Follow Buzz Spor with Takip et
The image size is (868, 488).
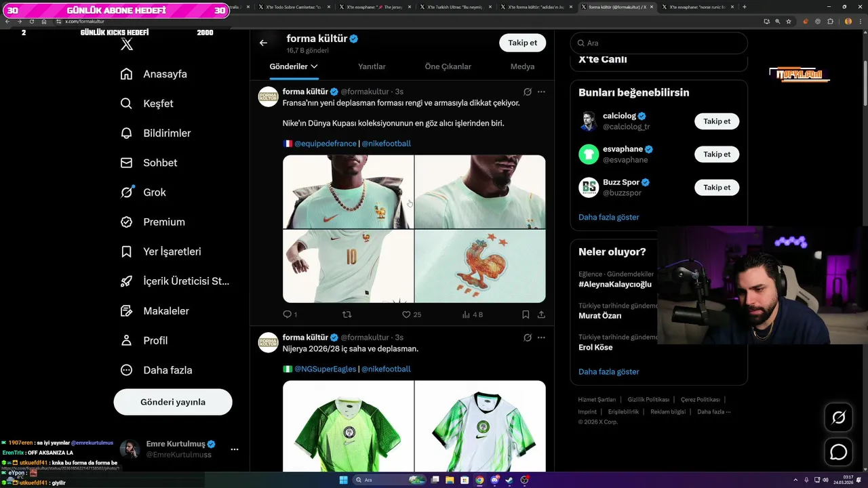pos(717,187)
